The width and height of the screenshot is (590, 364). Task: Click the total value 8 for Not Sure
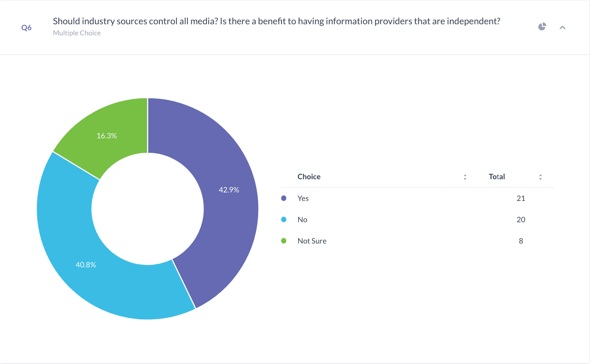(521, 241)
